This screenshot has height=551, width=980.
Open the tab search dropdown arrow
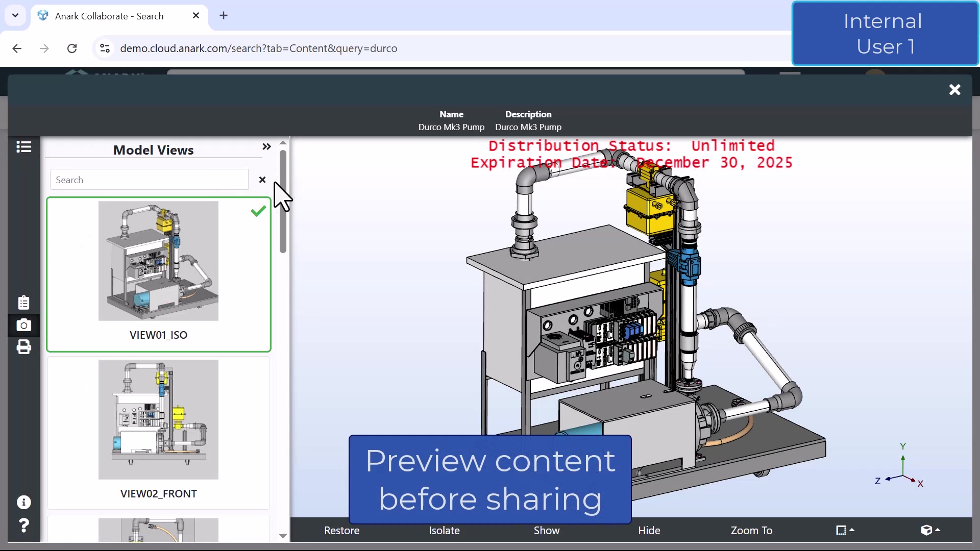pyautogui.click(x=15, y=16)
